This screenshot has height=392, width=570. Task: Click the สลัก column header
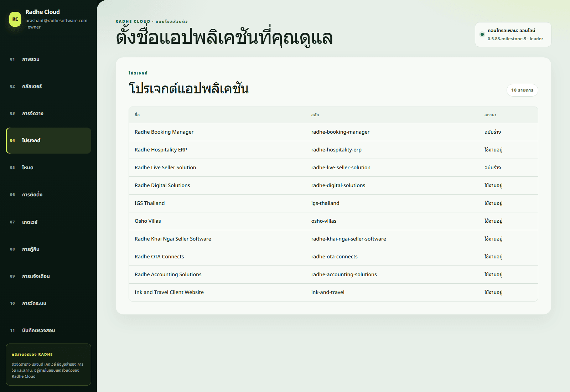315,115
